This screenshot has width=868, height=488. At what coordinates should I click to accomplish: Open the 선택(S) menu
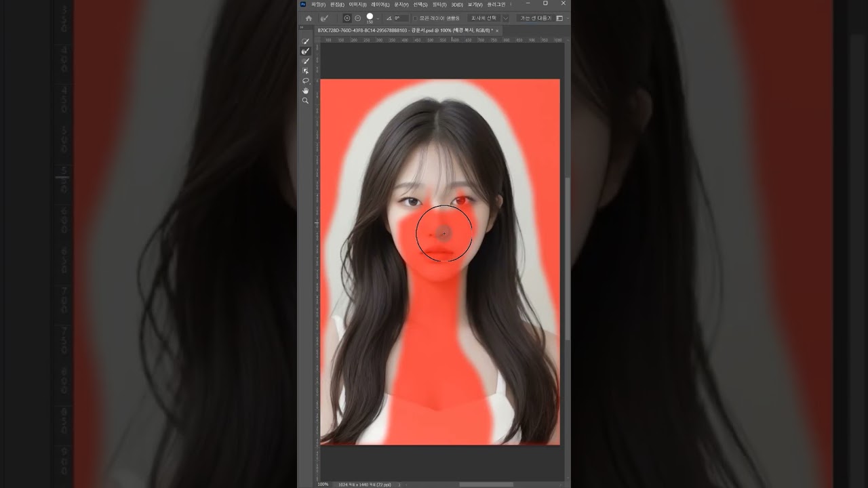point(420,5)
